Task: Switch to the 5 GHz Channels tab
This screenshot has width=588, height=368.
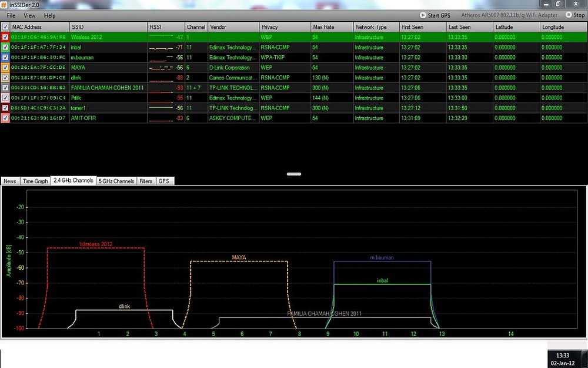Action: pos(116,181)
